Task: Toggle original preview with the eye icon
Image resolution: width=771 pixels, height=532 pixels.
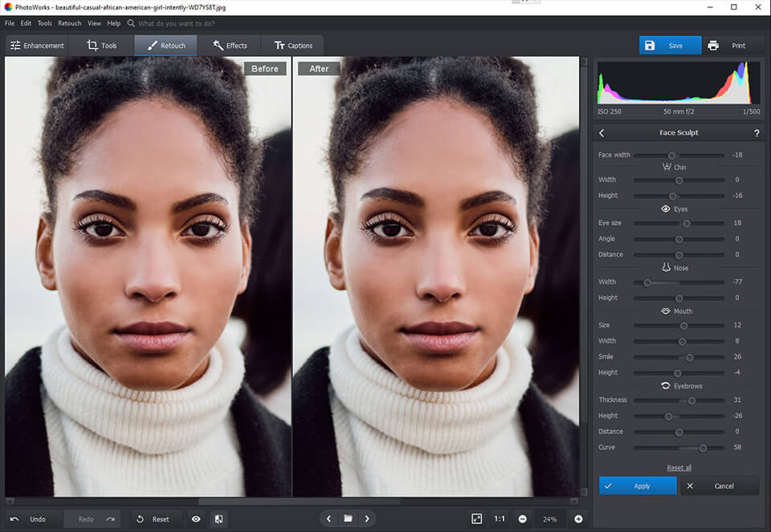Action: (x=196, y=519)
